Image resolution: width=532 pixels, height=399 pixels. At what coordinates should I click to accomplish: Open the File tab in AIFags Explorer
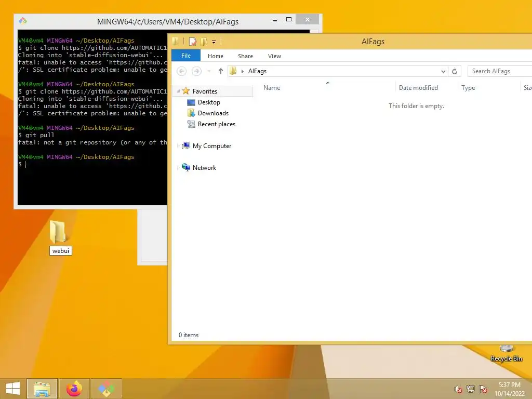[186, 56]
